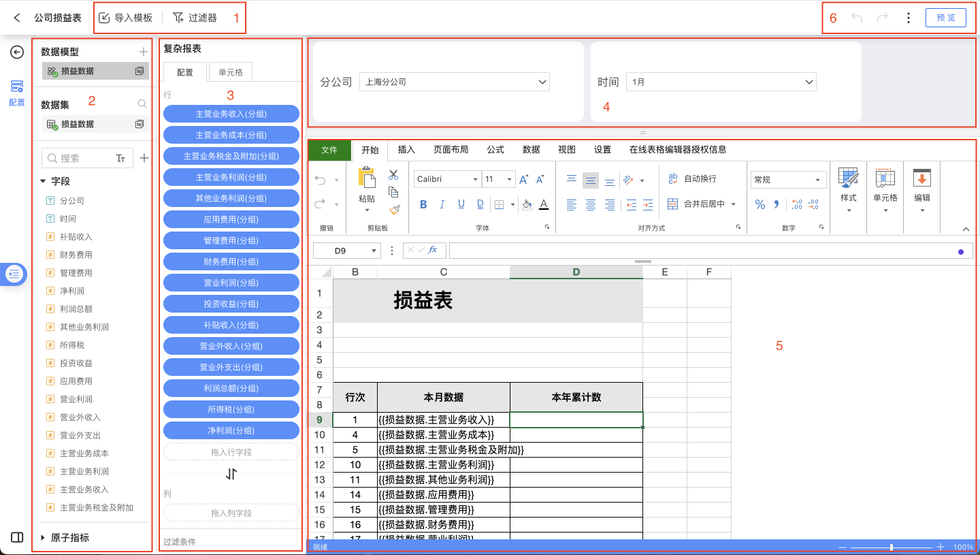Image resolution: width=980 pixels, height=555 pixels.
Task: Toggle italic text style
Action: coord(442,204)
